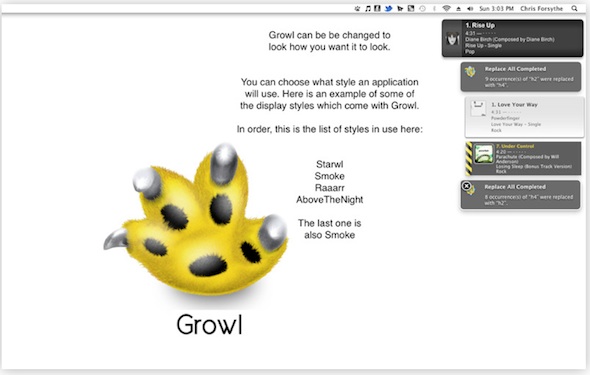Screen dimensions: 590x375
Task: Click the Love Your Way album art thumbnail
Action: (478, 108)
